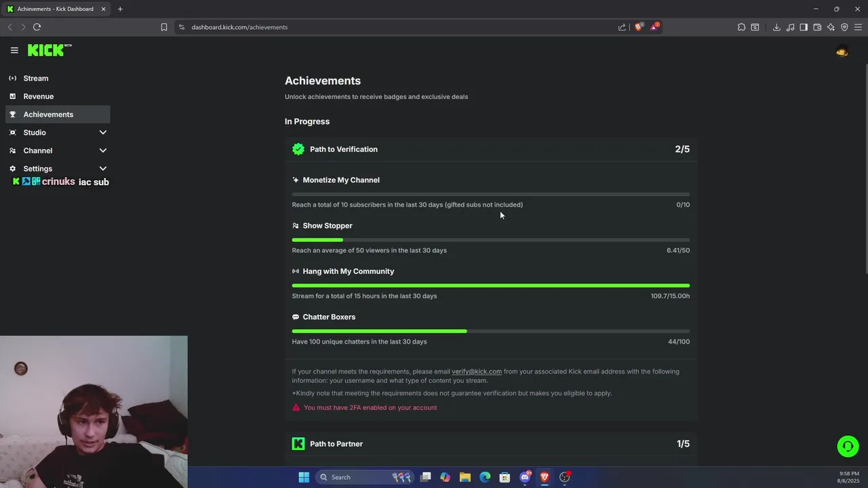The width and height of the screenshot is (868, 488).
Task: Select Achievements in the sidebar
Action: click(x=58, y=115)
